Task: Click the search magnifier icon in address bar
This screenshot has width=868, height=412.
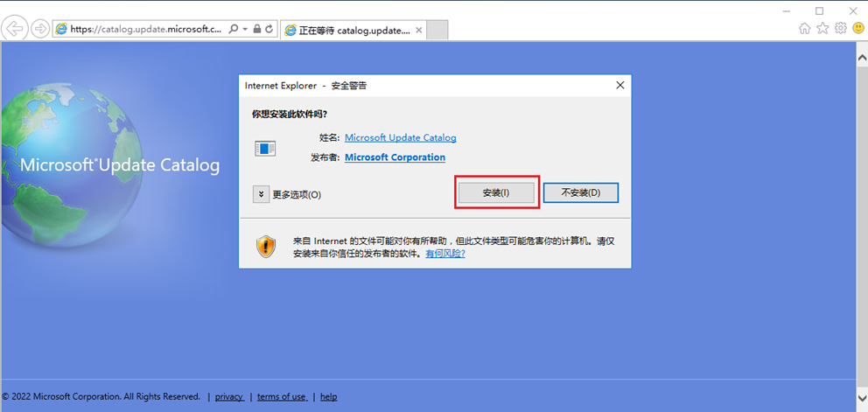Action: pyautogui.click(x=233, y=29)
